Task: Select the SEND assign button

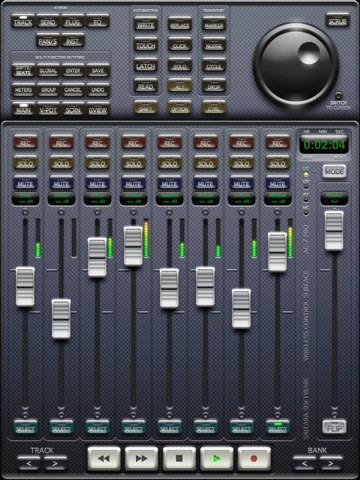Action: [48, 22]
